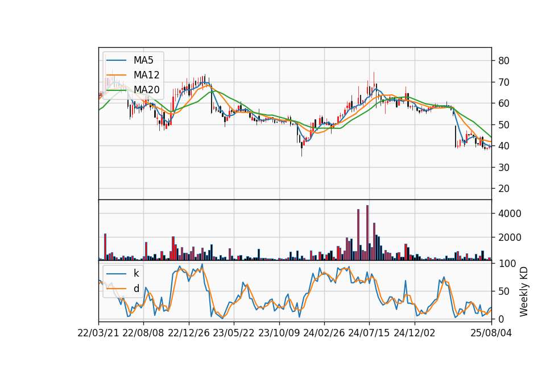546x392 pixels.
Task: Click the d legend label
Action: click(x=136, y=289)
